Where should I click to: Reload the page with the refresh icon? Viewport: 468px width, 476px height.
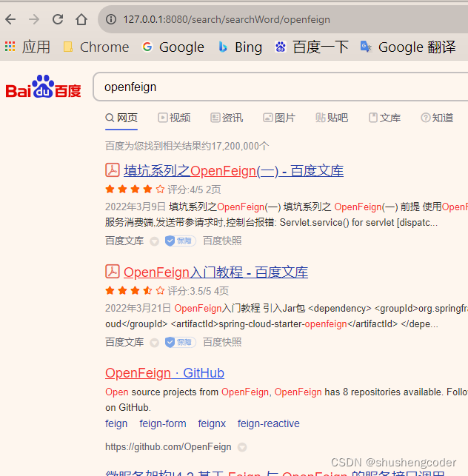58,19
